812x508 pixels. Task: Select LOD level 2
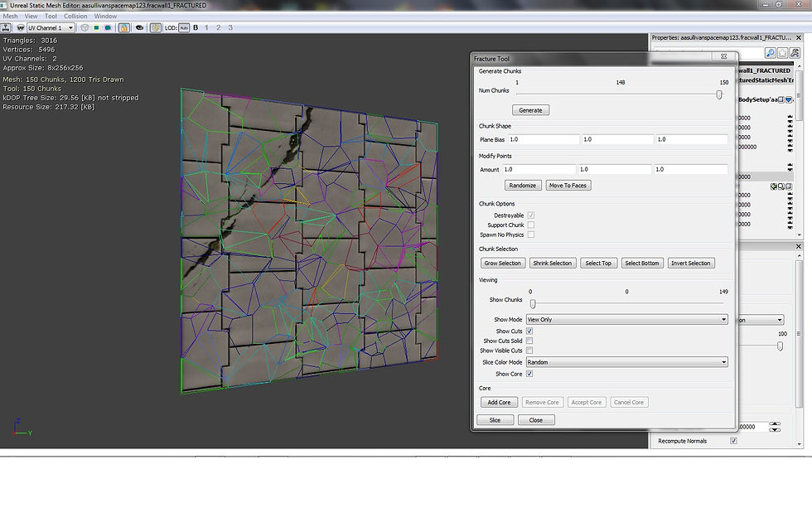click(x=219, y=27)
